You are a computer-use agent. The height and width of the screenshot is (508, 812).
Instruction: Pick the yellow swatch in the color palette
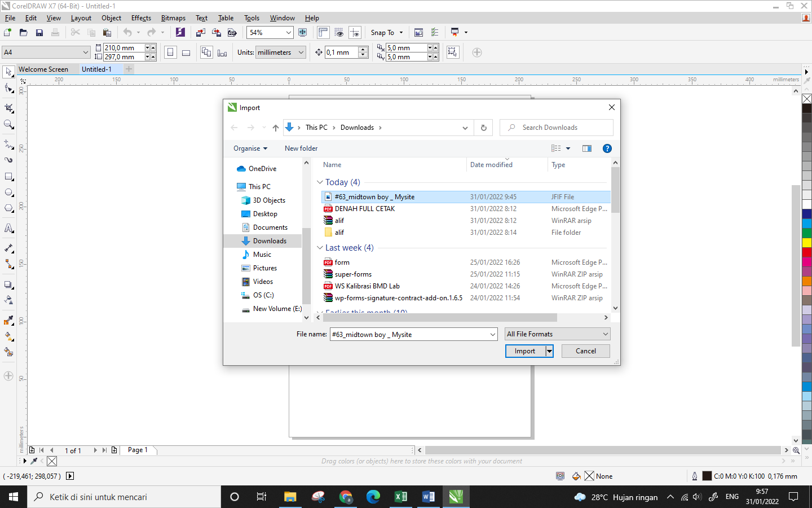click(806, 243)
